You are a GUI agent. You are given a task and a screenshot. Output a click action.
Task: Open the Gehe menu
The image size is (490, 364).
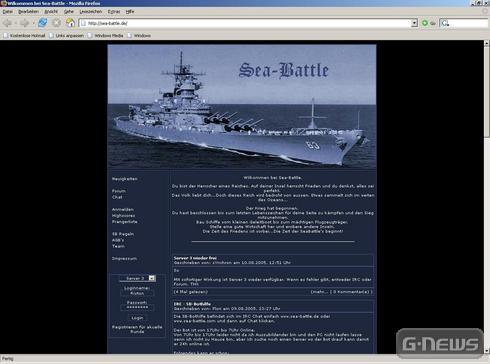[x=69, y=11]
